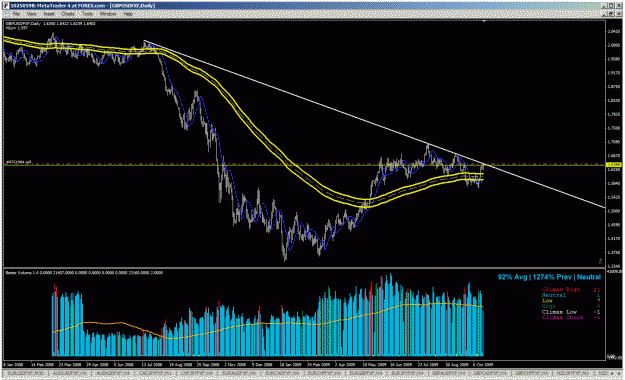Switch to the EURAUDFXF,H4 chart tab
625x380 pixels.
point(239,373)
